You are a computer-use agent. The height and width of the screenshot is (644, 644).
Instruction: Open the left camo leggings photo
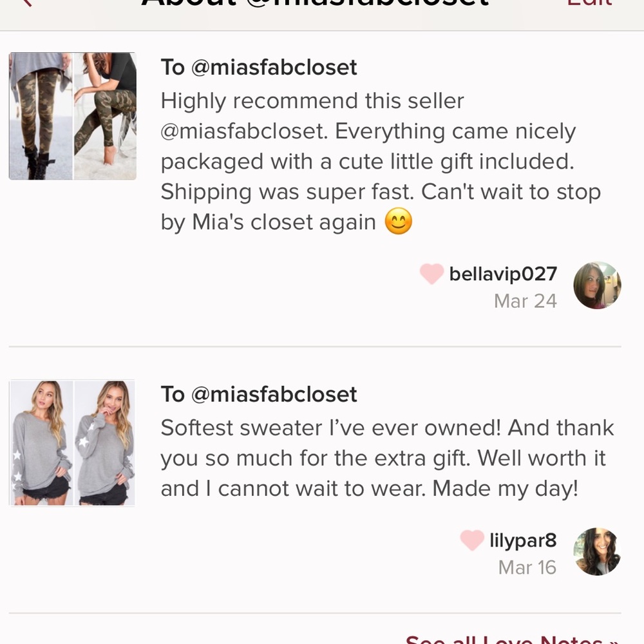click(x=41, y=116)
